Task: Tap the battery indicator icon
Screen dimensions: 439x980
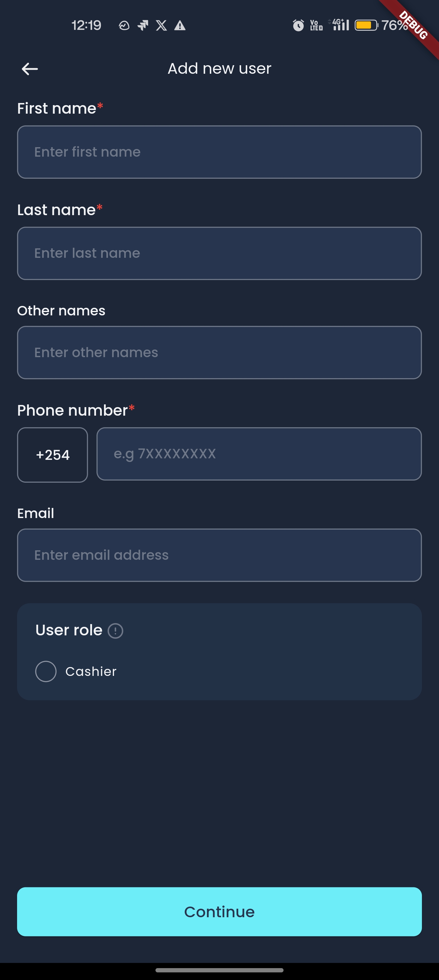Action: (366, 26)
